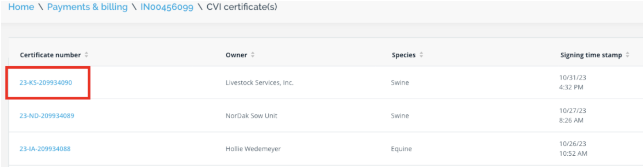Image resolution: width=644 pixels, height=167 pixels.
Task: Open certificate 23-IA-209934088
Action: coord(45,149)
